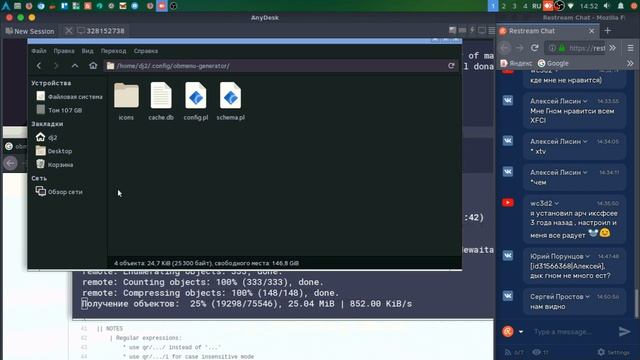Screen dimensions: 640x360
Task: Switch to workspace 1
Action: (493, 6)
